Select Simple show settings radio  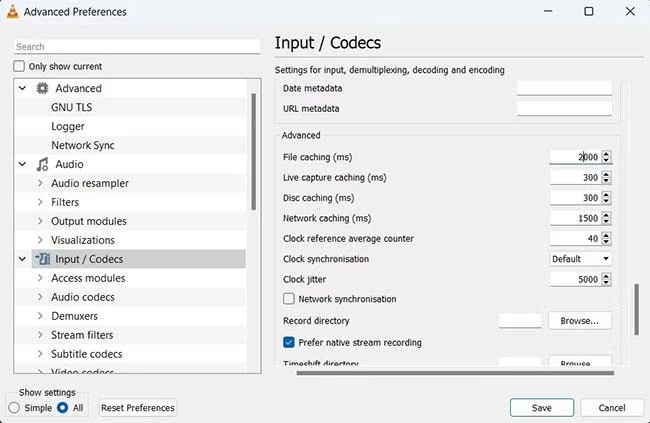(14, 408)
